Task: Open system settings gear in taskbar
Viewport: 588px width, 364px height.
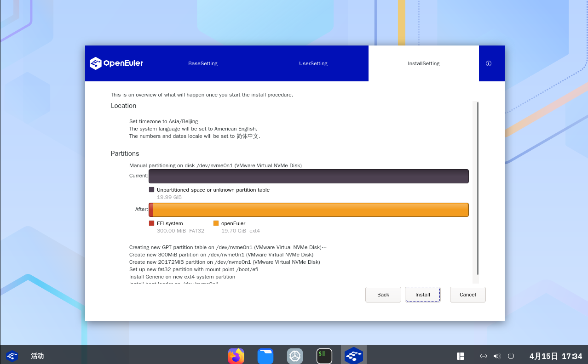Action: coord(295,356)
